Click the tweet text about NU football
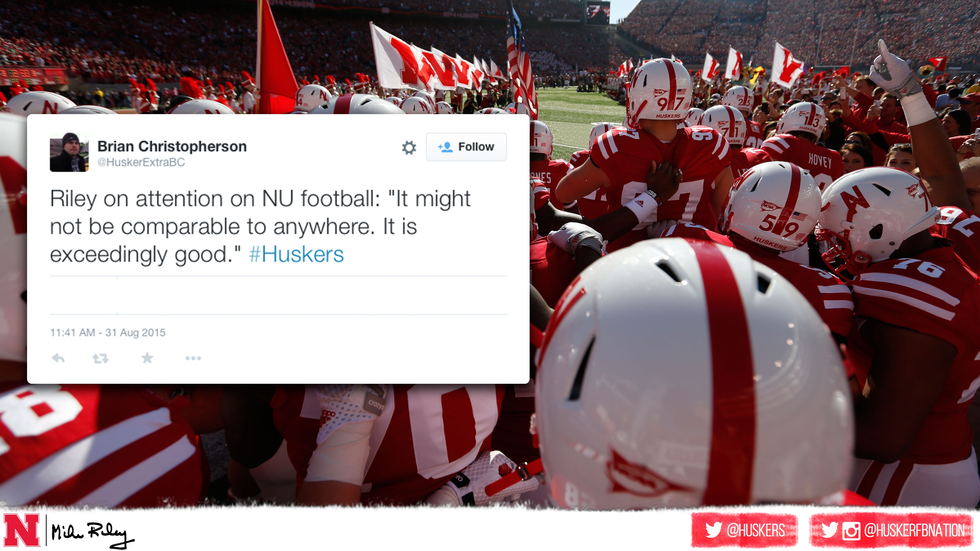980x551 pixels. (x=260, y=226)
